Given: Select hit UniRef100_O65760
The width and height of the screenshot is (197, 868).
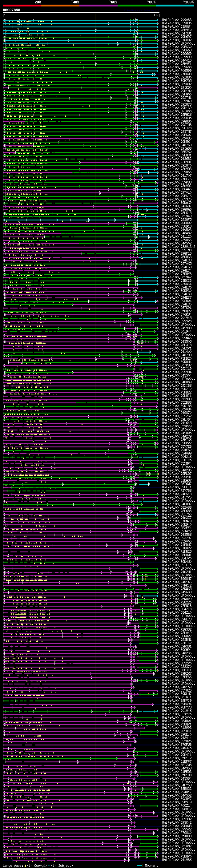Looking at the screenshot, I should coord(177,152).
